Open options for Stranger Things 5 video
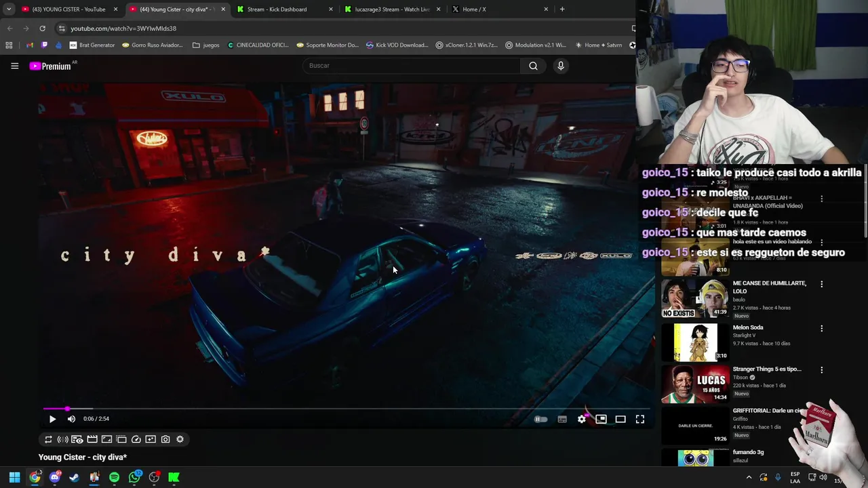868x488 pixels. [821, 370]
